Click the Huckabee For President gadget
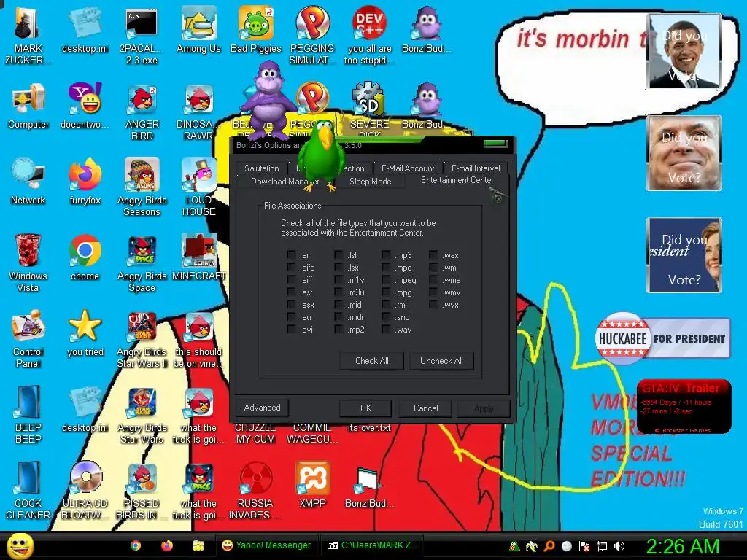The image size is (747, 560). pyautogui.click(x=662, y=338)
